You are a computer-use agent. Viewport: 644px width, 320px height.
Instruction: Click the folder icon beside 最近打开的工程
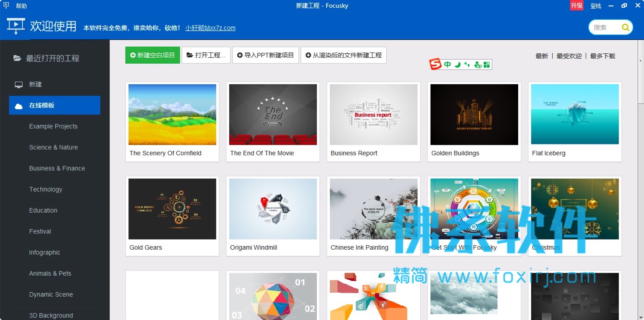point(17,58)
